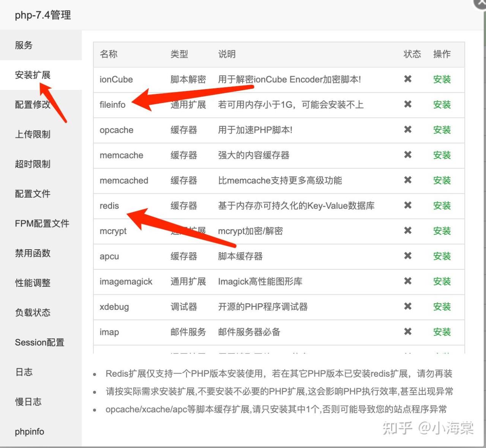Click the X status icon for opcache

tap(408, 129)
